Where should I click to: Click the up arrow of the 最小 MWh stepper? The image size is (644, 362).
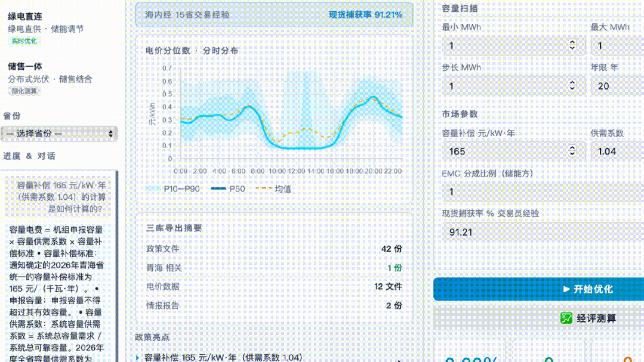point(571,42)
